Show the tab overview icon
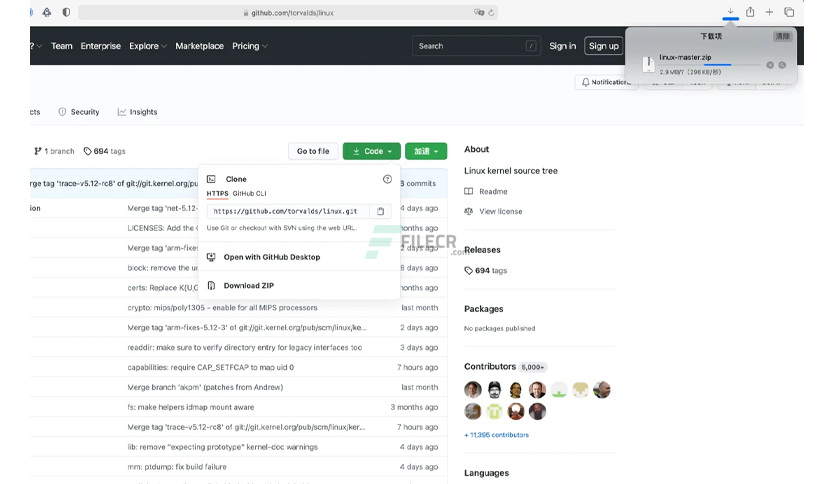Viewport: 836px width, 484px height. 789,12
